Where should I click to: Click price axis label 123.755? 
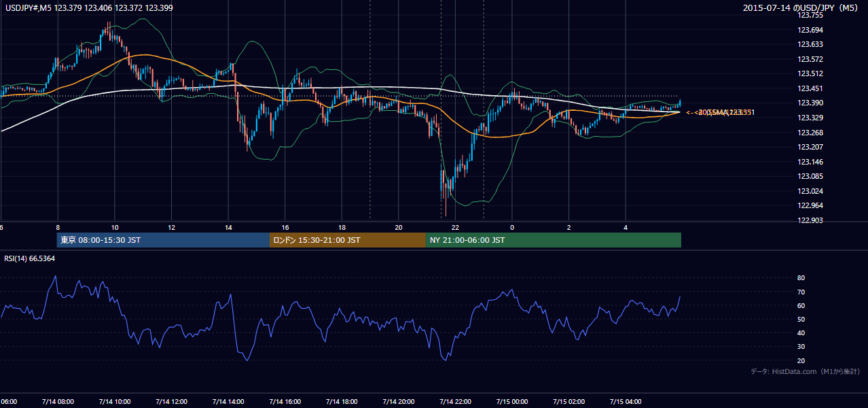(x=810, y=15)
